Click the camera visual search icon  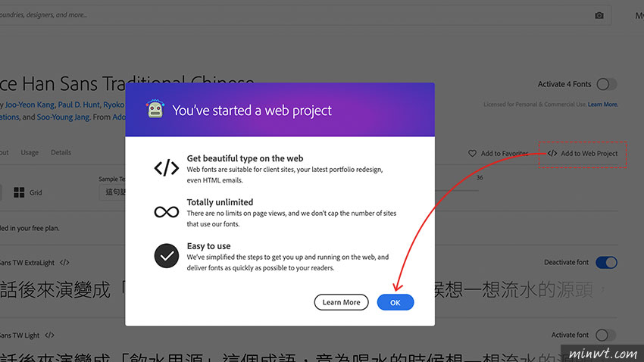(599, 16)
